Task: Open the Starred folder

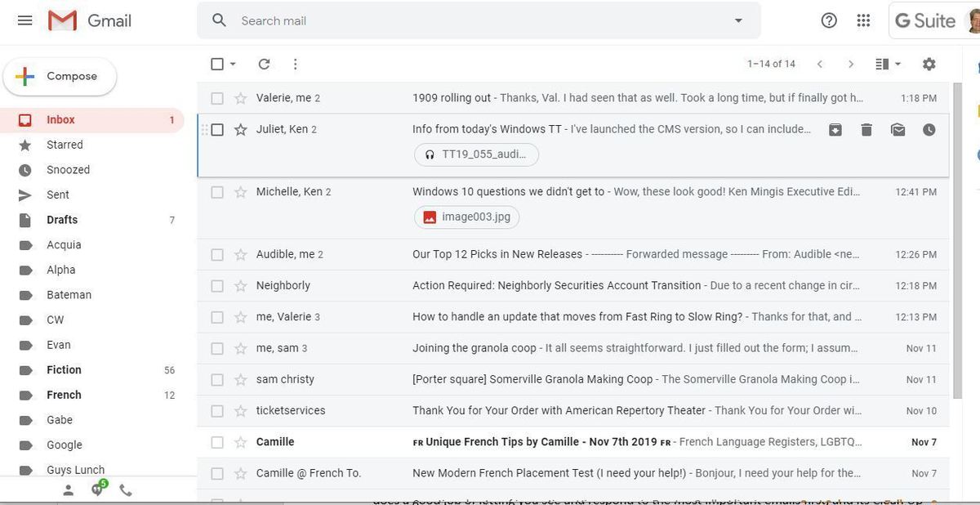Action: [65, 145]
